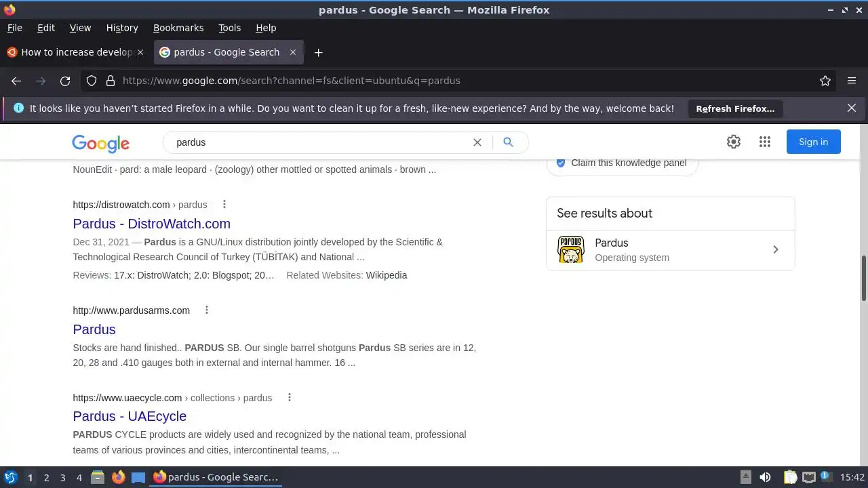Open options for the pardusarms.com result
The image size is (868, 488).
tap(207, 310)
